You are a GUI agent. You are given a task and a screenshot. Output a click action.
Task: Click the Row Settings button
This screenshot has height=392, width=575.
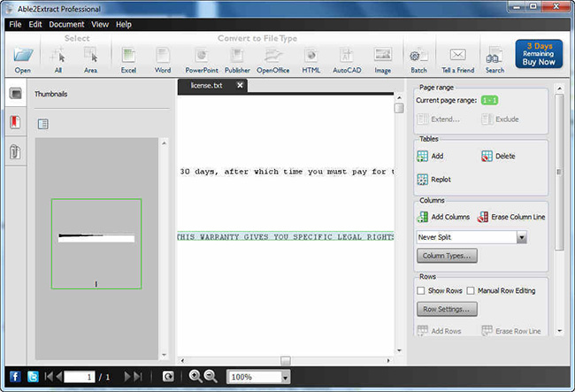click(447, 309)
